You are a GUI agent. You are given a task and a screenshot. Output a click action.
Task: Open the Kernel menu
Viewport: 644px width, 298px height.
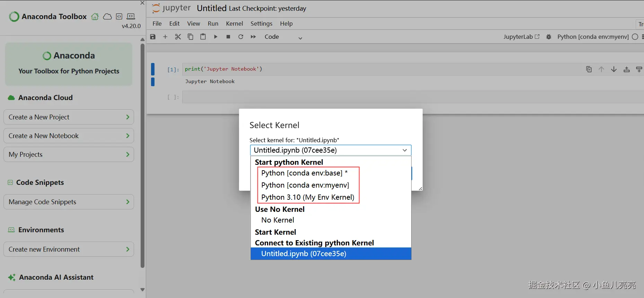pyautogui.click(x=234, y=24)
